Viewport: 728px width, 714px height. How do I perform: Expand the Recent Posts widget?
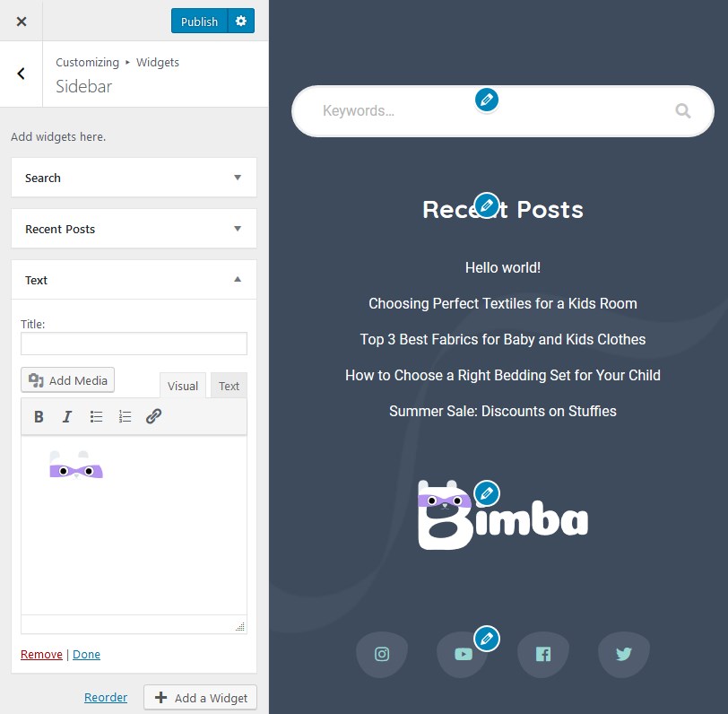[x=134, y=229]
